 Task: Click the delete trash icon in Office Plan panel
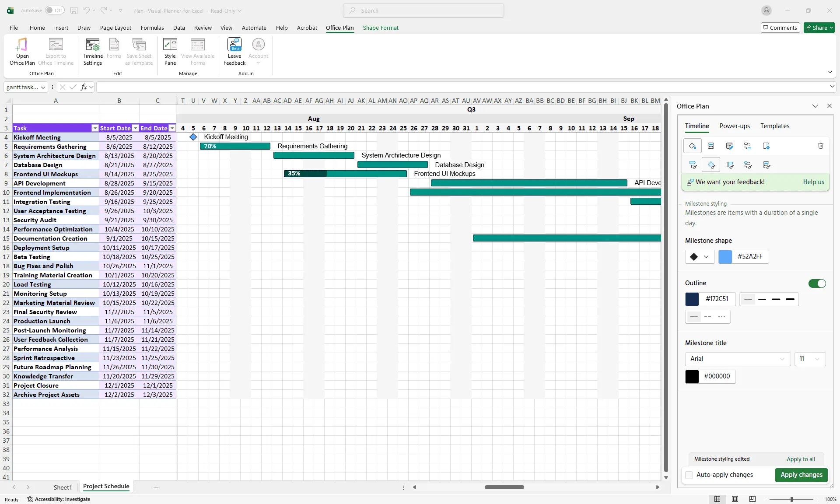(820, 146)
